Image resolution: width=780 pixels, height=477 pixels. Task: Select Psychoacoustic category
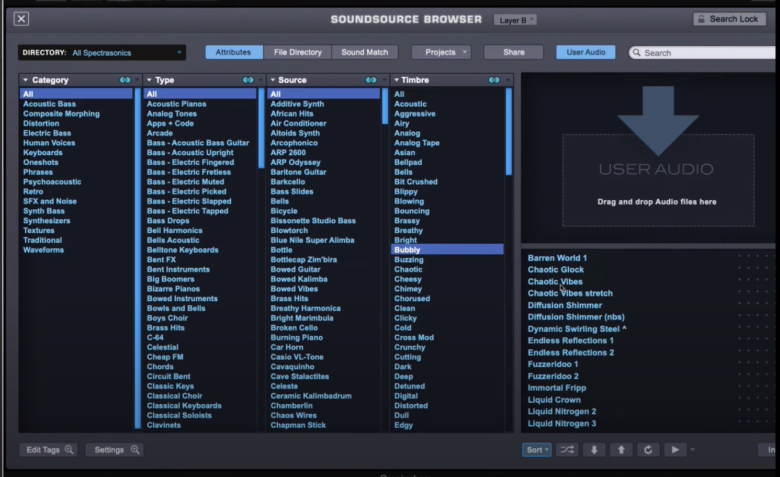(52, 182)
